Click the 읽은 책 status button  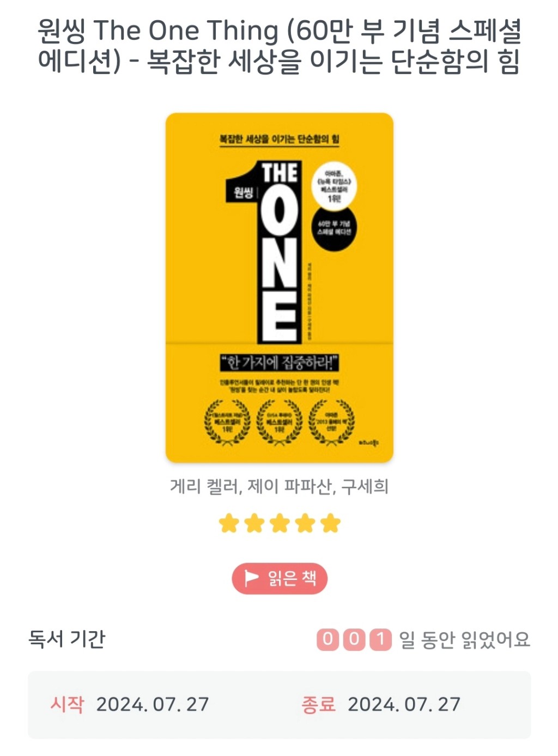pos(280,578)
